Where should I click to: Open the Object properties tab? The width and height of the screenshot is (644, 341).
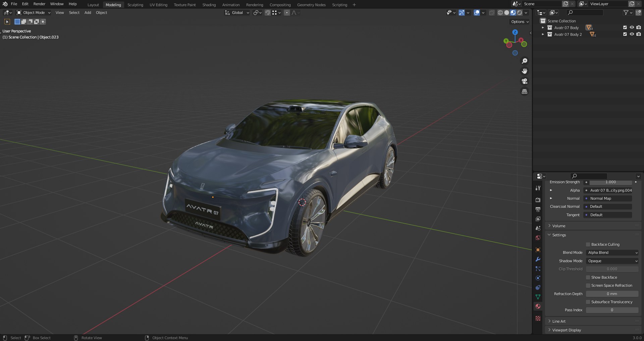click(538, 250)
